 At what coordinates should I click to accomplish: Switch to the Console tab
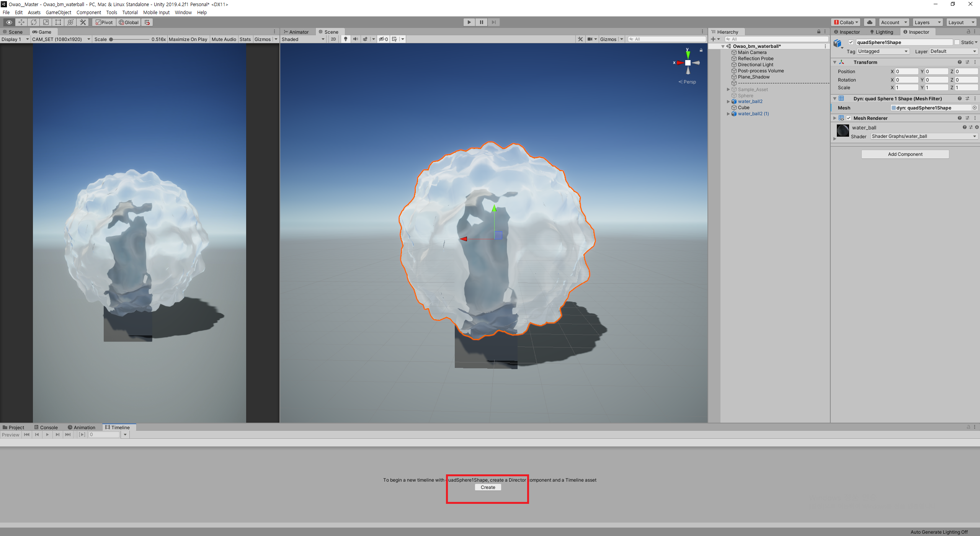coord(46,427)
